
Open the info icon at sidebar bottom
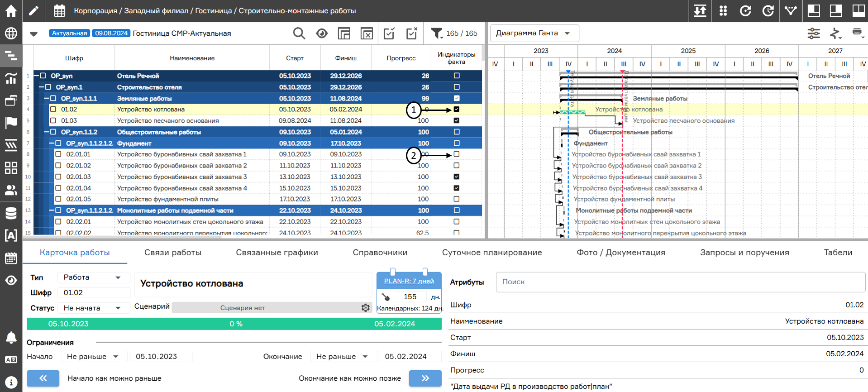click(x=11, y=382)
